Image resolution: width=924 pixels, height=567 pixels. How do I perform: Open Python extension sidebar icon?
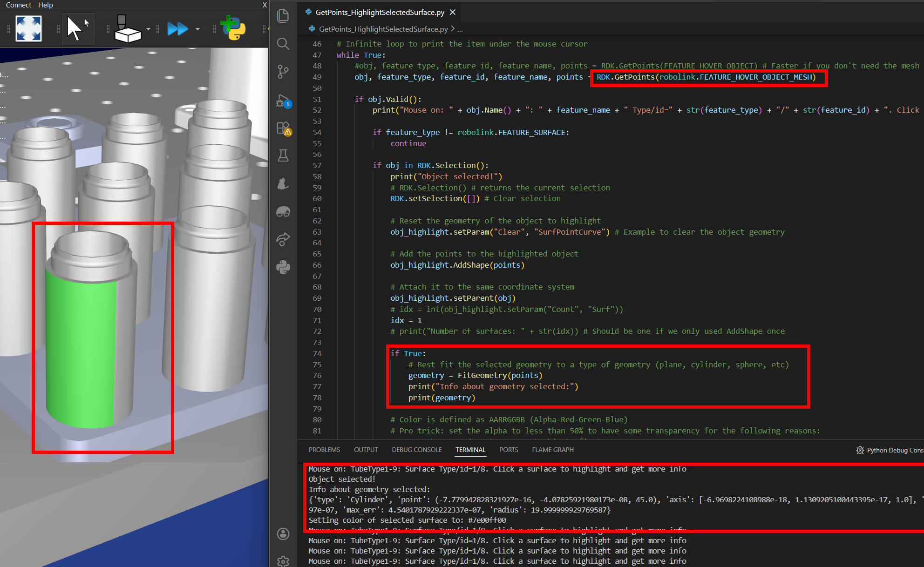283,267
